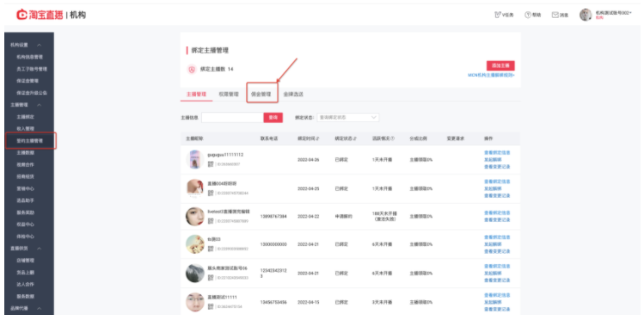The width and height of the screenshot is (644, 315).
Task: Open avatar in the 2022-04-22 row
Action: 194,216
